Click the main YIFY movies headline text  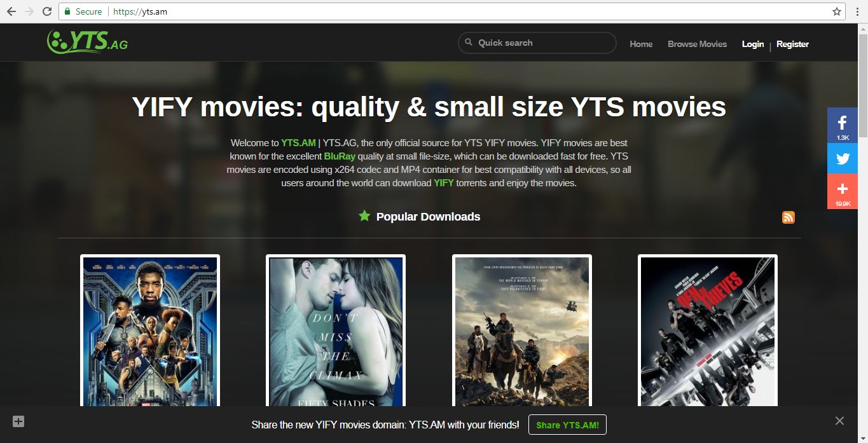[429, 107]
